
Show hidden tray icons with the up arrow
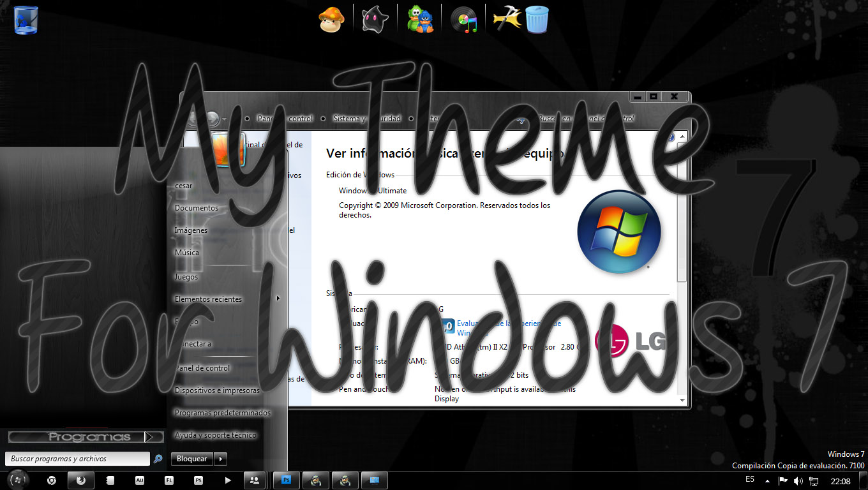767,480
